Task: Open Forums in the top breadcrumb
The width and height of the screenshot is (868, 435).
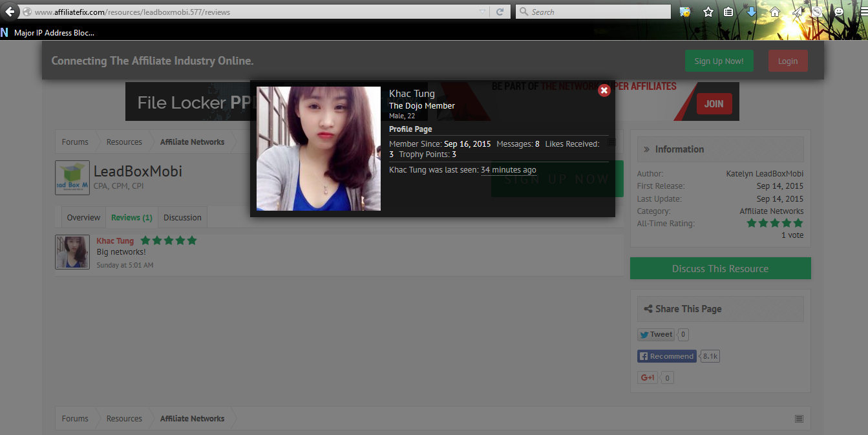Action: [75, 142]
